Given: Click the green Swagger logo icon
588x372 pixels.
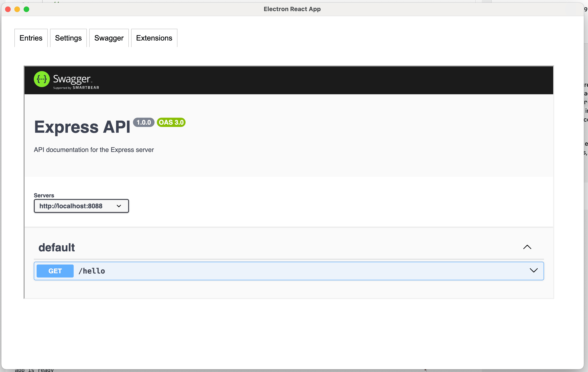Looking at the screenshot, I should (41, 79).
